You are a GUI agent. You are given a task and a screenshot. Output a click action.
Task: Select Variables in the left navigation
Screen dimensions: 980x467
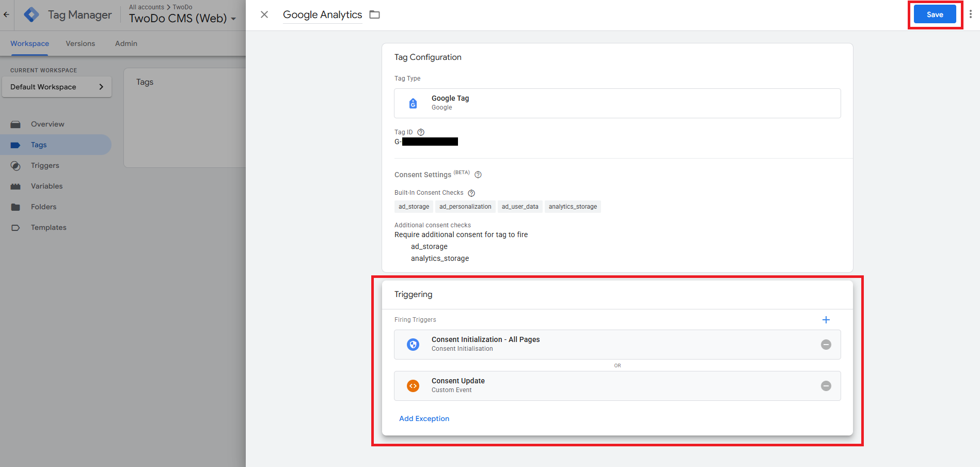46,186
